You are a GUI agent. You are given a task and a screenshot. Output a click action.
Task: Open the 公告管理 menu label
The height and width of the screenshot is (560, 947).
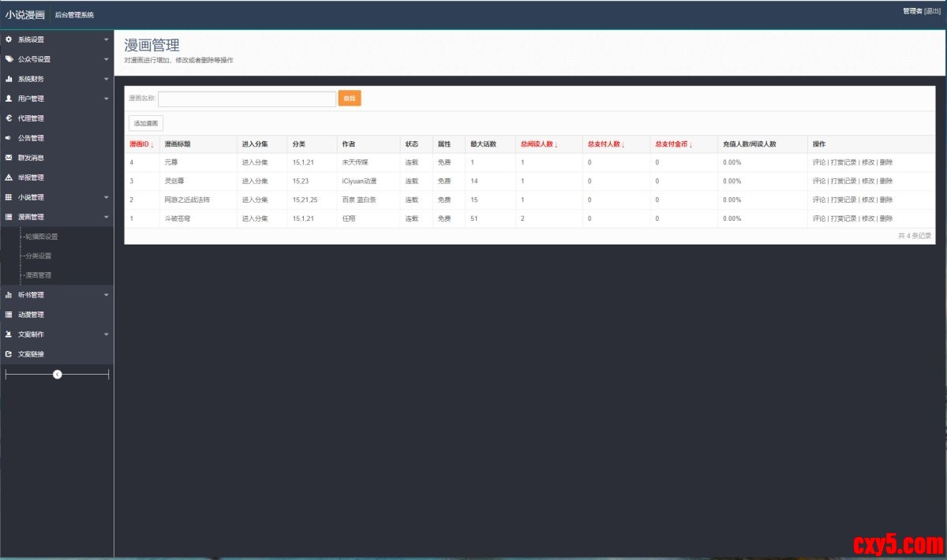tap(31, 138)
